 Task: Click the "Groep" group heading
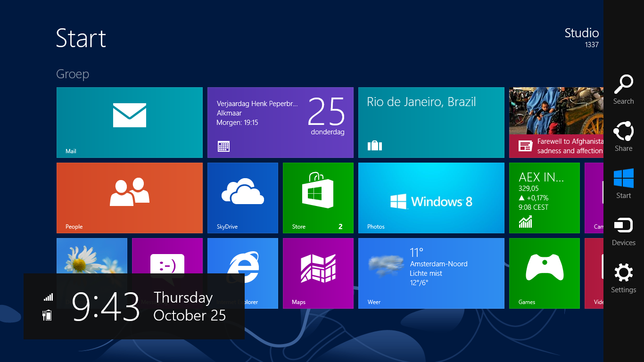click(x=73, y=74)
